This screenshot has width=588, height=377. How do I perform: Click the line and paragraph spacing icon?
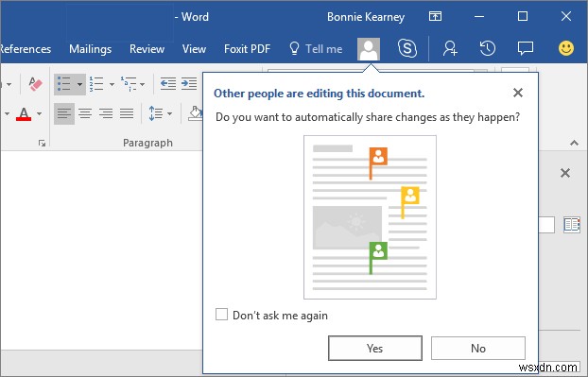(x=156, y=113)
